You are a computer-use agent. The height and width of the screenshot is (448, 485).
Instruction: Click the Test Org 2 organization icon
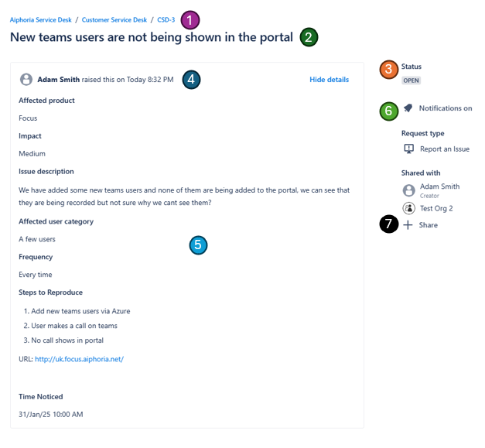click(409, 208)
